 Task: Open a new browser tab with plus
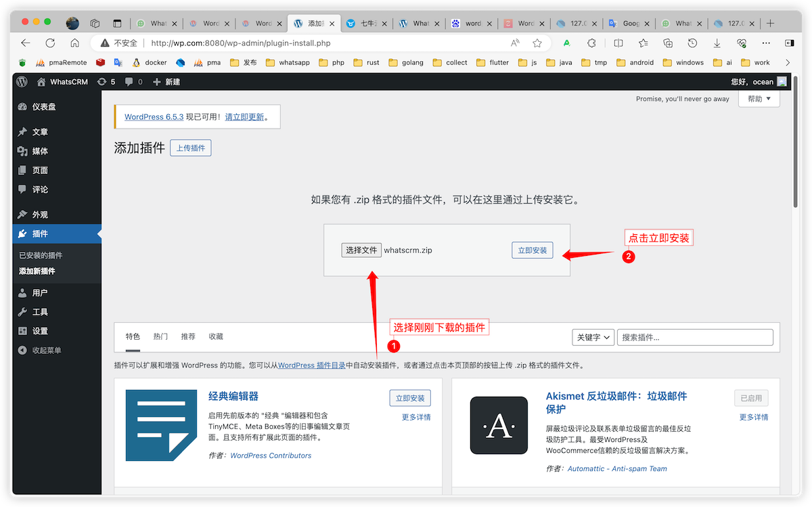(x=770, y=23)
